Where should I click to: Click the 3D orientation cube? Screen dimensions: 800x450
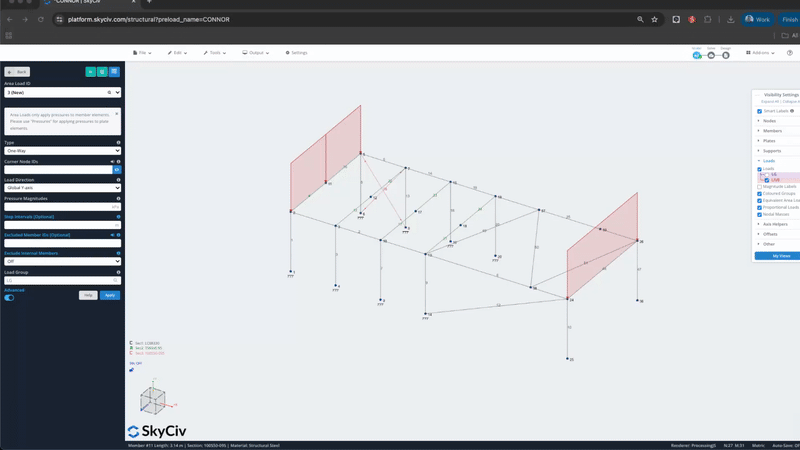(152, 400)
